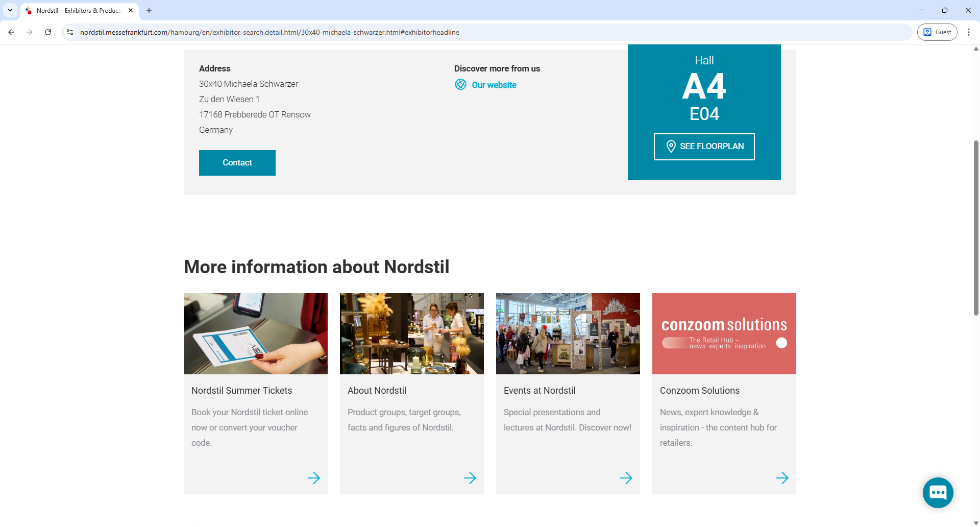980x527 pixels.
Task: Open the chat bubble widget
Action: click(938, 492)
